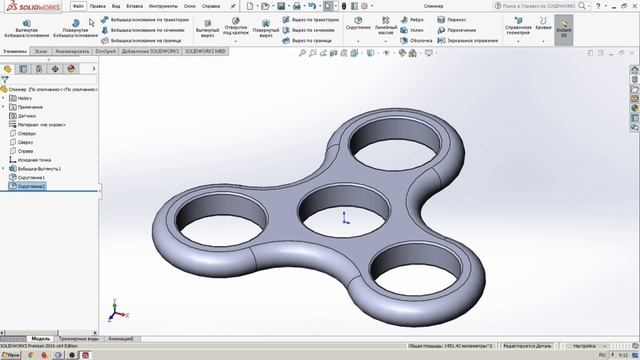Click Reference Geometry (Справочная геометрия) tool
This screenshot has height=360, width=640.
click(x=518, y=26)
